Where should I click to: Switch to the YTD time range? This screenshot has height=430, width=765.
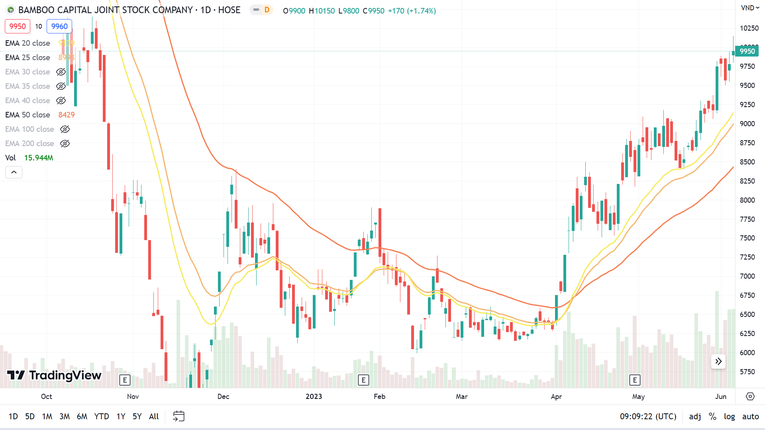(101, 416)
